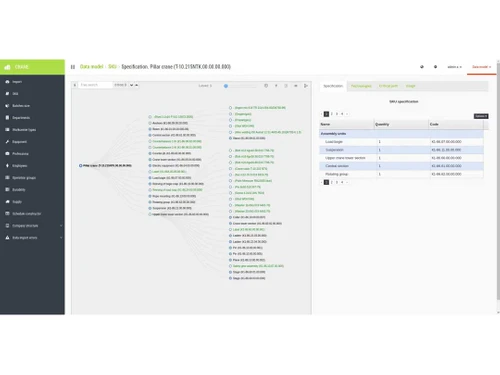
Task: Click the next-page arrow in the bottom pagination
Action: pyautogui.click(x=347, y=182)
